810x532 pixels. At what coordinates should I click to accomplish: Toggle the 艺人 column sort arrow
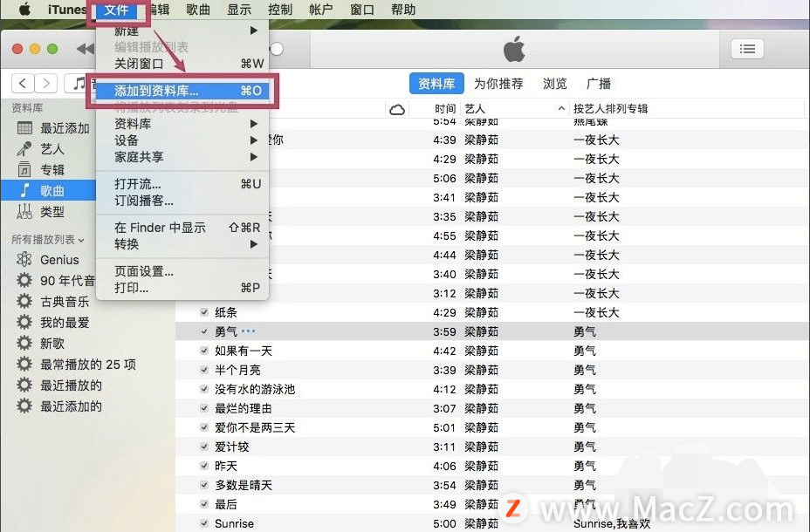(x=561, y=109)
